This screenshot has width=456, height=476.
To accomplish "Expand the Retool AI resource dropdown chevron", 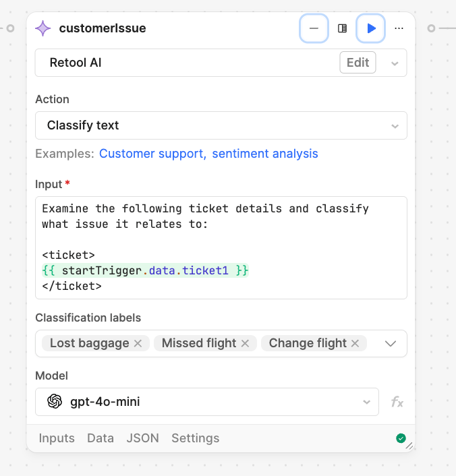I will [395, 63].
